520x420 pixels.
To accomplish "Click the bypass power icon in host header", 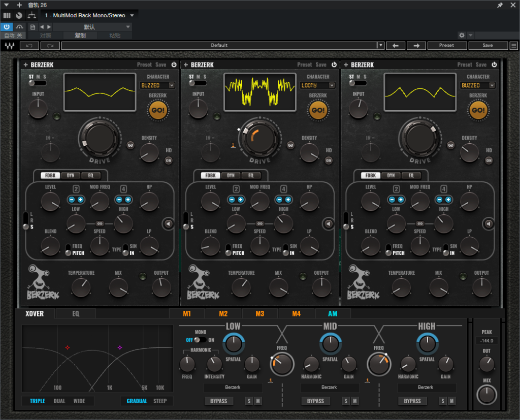I will coord(7,26).
